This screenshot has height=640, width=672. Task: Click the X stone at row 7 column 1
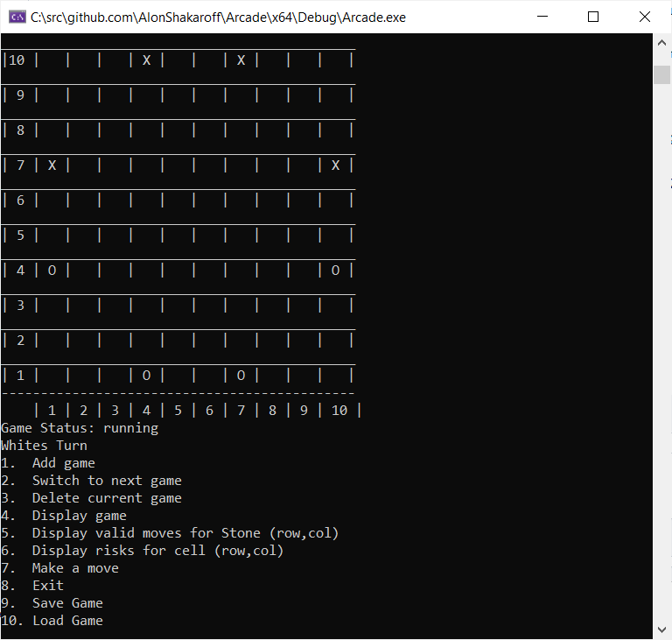click(x=52, y=165)
